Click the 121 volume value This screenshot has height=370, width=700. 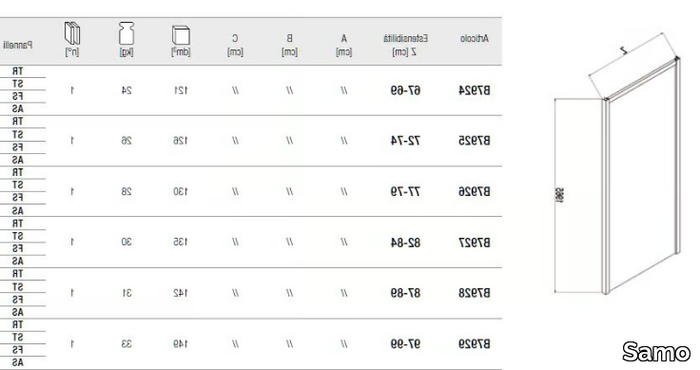coord(180,91)
